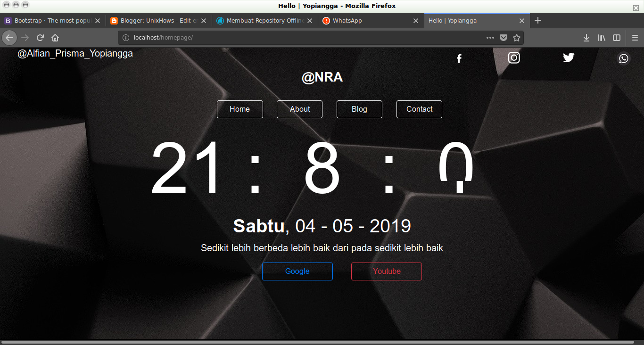Go back using the browser back arrow
Screen dimensions: 644x345
pyautogui.click(x=9, y=38)
